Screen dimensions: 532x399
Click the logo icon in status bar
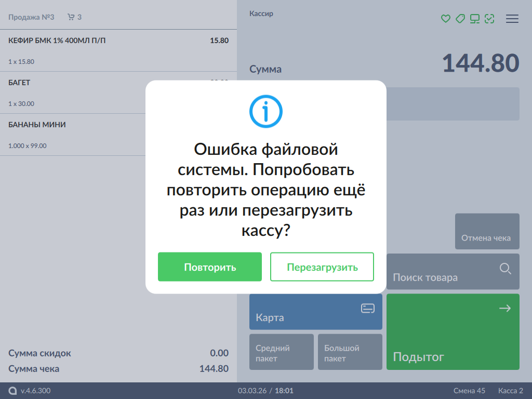pyautogui.click(x=12, y=391)
